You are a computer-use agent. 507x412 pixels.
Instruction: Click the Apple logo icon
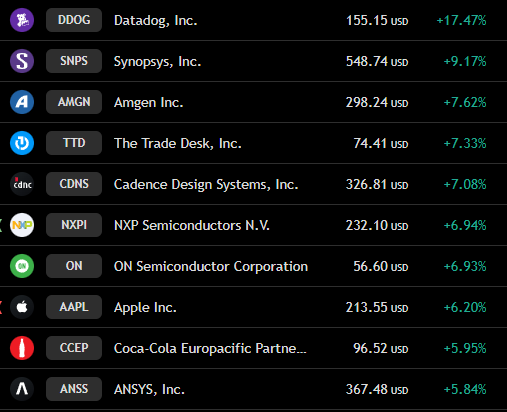tap(22, 307)
